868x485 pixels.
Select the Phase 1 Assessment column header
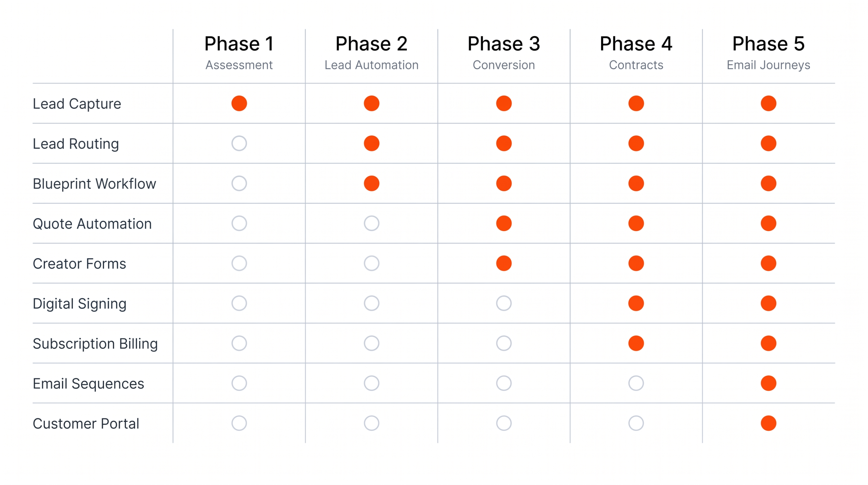point(239,53)
